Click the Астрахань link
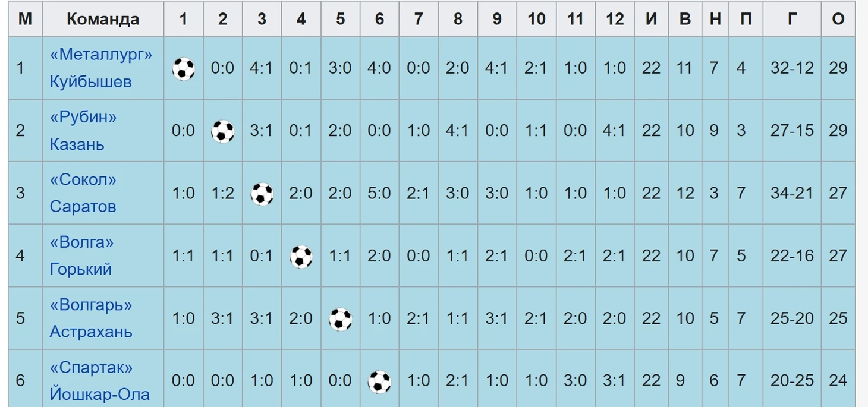The height and width of the screenshot is (407, 868). (x=91, y=332)
